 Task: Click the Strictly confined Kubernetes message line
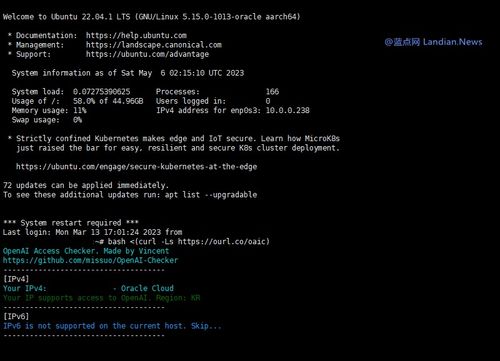(x=178, y=138)
